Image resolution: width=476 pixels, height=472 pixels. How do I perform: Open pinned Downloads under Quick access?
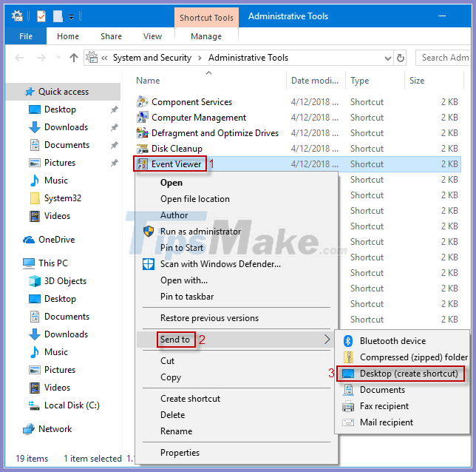(66, 127)
